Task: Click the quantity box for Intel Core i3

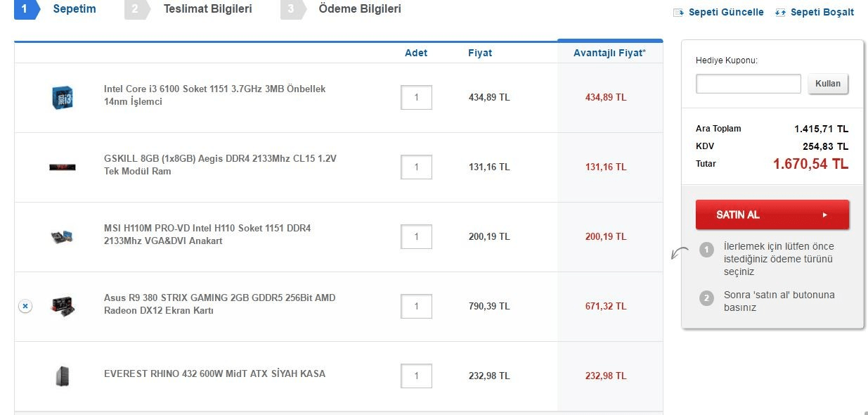Action: 416,97
